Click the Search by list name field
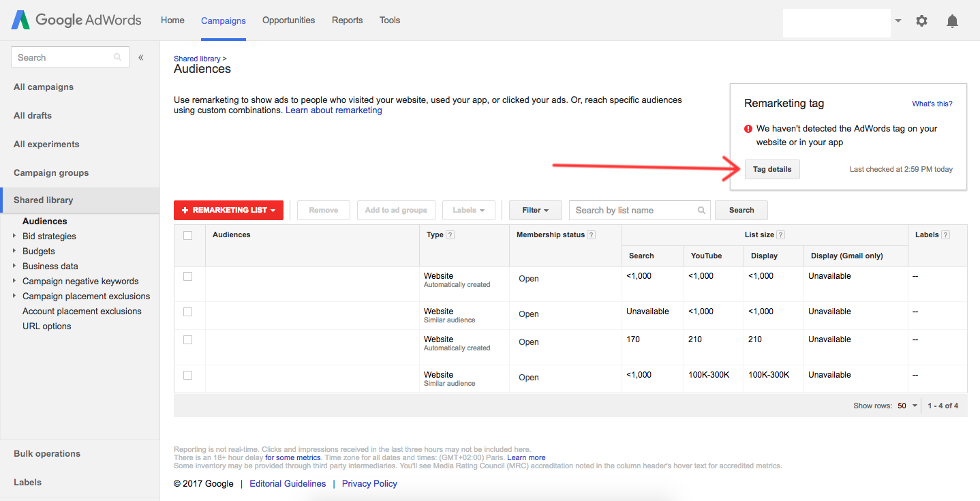980x501 pixels. coord(640,210)
